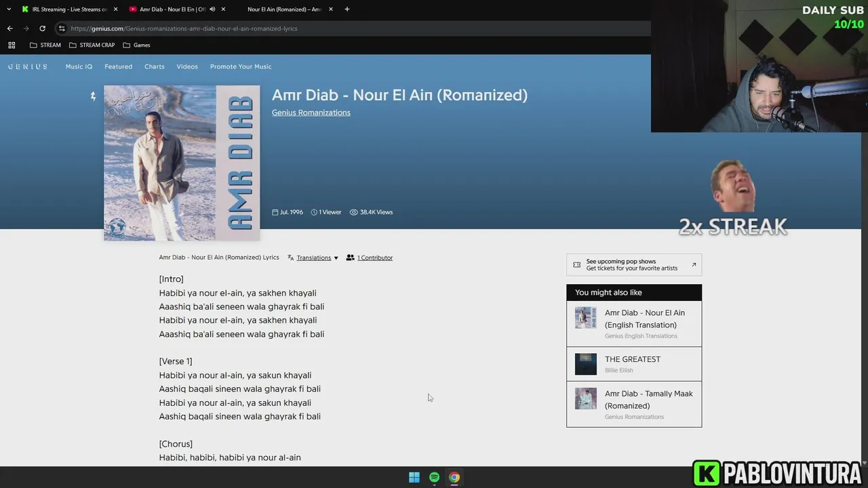Open Featured menu item
This screenshot has width=868, height=488.
coord(118,66)
